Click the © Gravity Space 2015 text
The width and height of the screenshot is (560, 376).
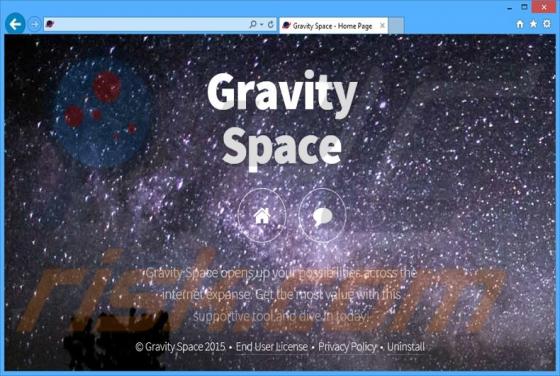[180, 346]
